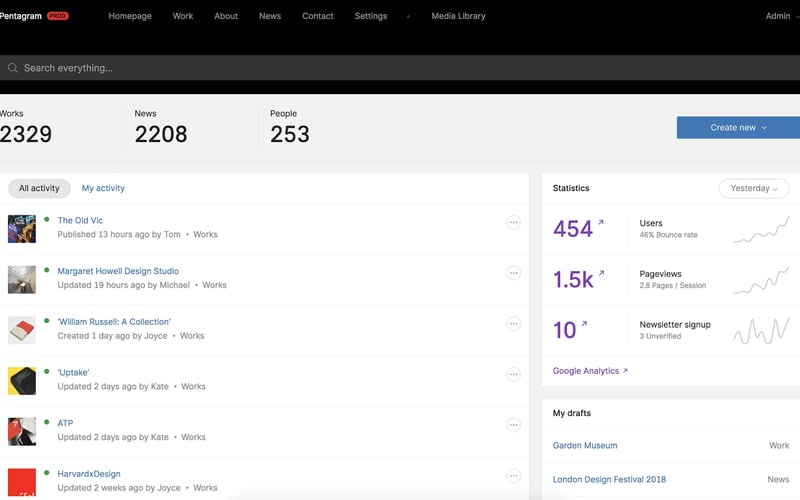800x500 pixels.
Task: Open the Work navigation item
Action: (x=183, y=16)
